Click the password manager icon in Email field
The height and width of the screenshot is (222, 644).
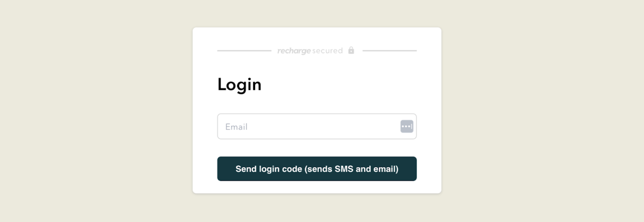pyautogui.click(x=407, y=126)
